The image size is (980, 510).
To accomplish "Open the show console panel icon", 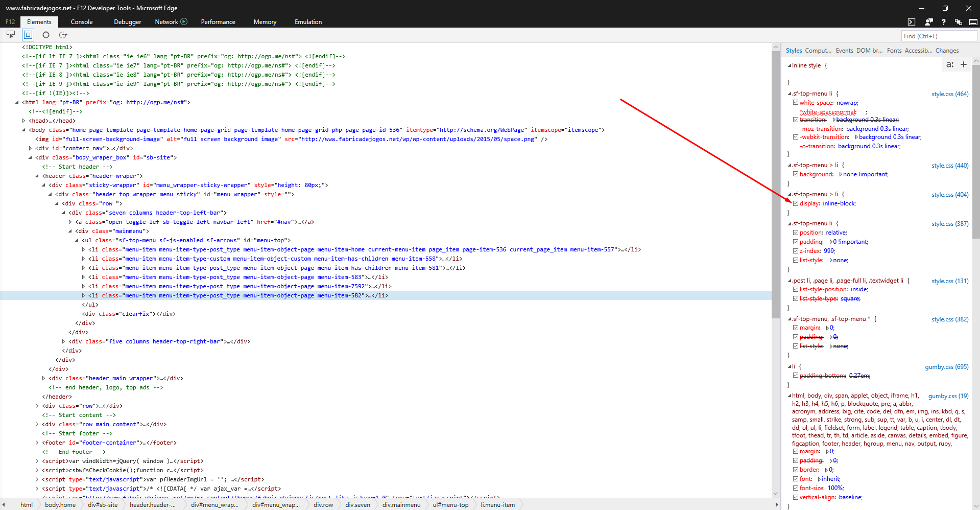I will coord(911,21).
